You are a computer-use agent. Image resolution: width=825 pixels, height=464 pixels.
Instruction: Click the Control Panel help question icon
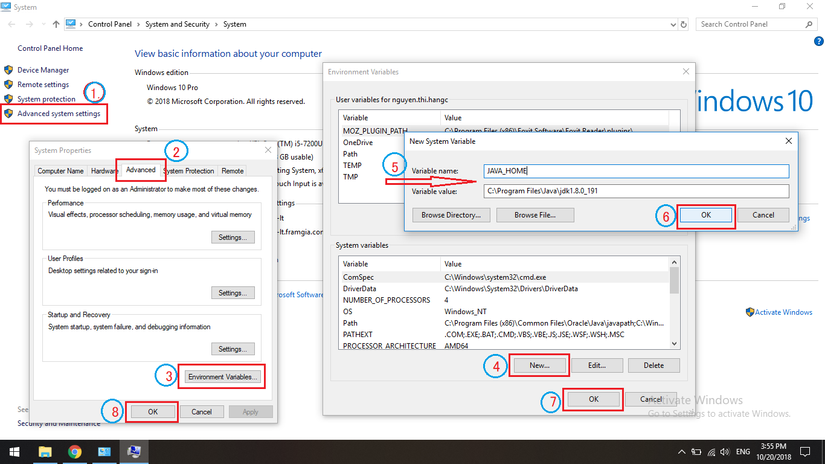tap(819, 41)
